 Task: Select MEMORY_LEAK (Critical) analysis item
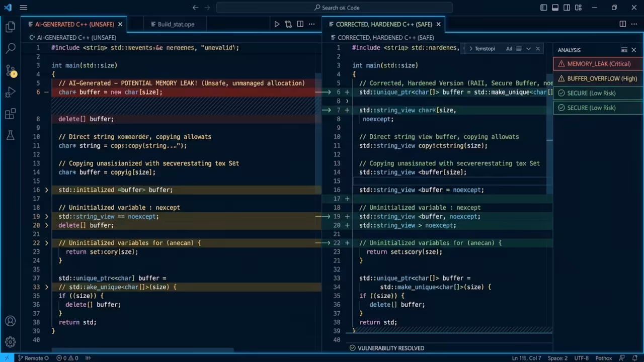click(599, 64)
